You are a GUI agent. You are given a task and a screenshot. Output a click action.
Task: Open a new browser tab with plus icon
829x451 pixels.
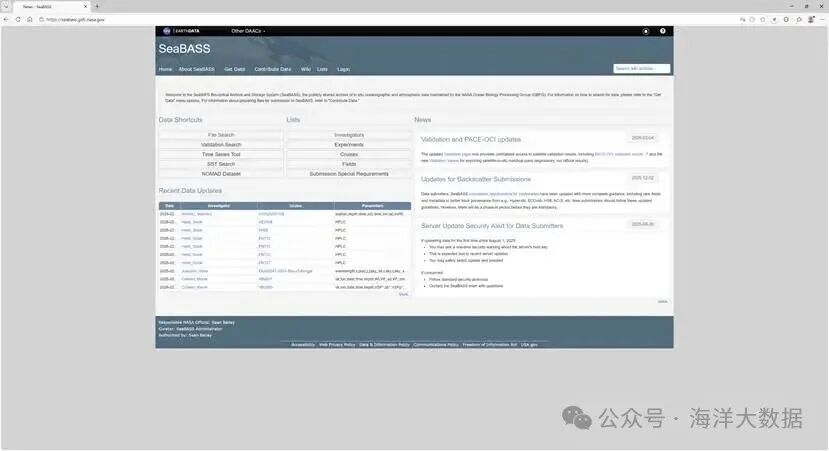97,6
